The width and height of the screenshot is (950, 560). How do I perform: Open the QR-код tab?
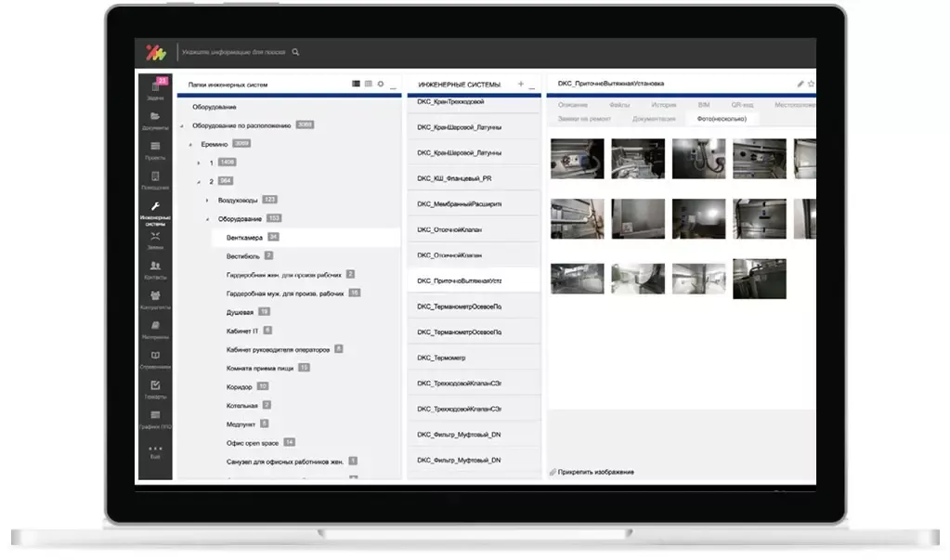743,105
